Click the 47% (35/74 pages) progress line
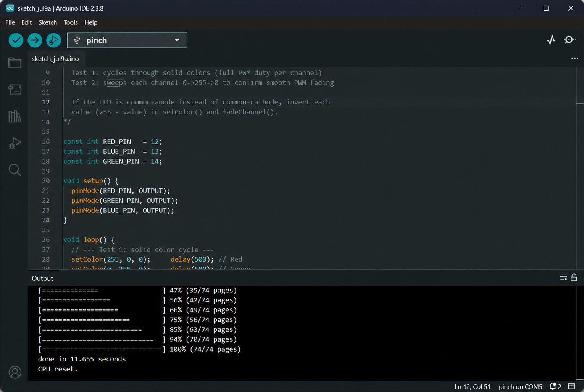 coord(137,291)
